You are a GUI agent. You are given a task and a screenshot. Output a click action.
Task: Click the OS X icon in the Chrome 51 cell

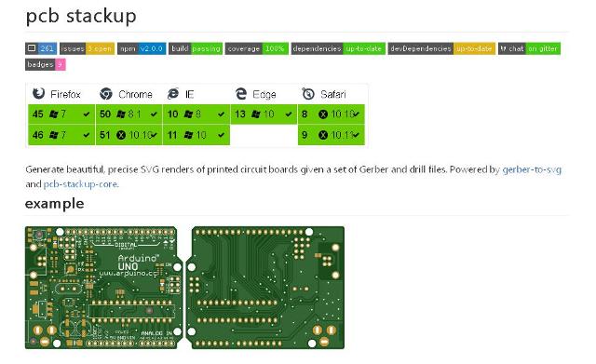coord(121,135)
